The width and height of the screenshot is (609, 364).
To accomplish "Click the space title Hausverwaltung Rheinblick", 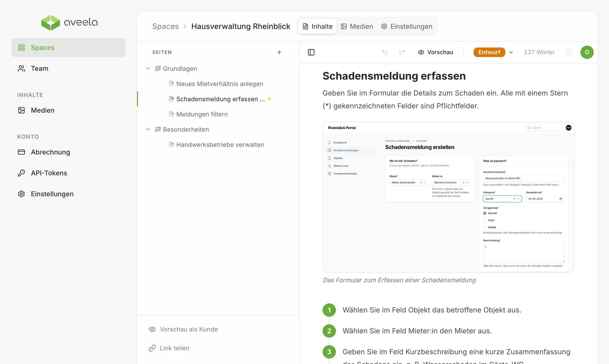I will coord(241,26).
